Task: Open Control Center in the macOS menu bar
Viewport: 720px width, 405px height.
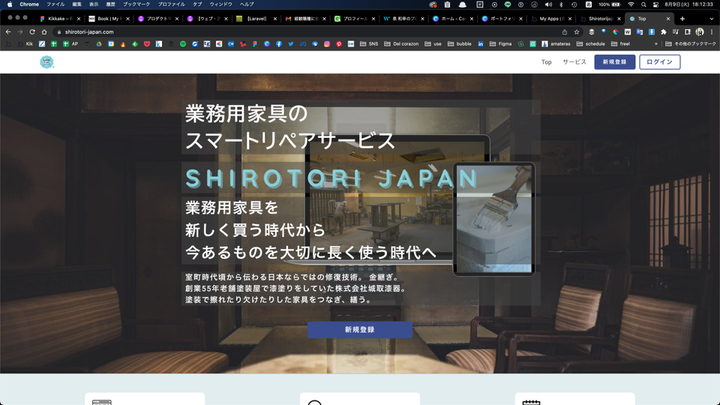Action: pos(656,5)
